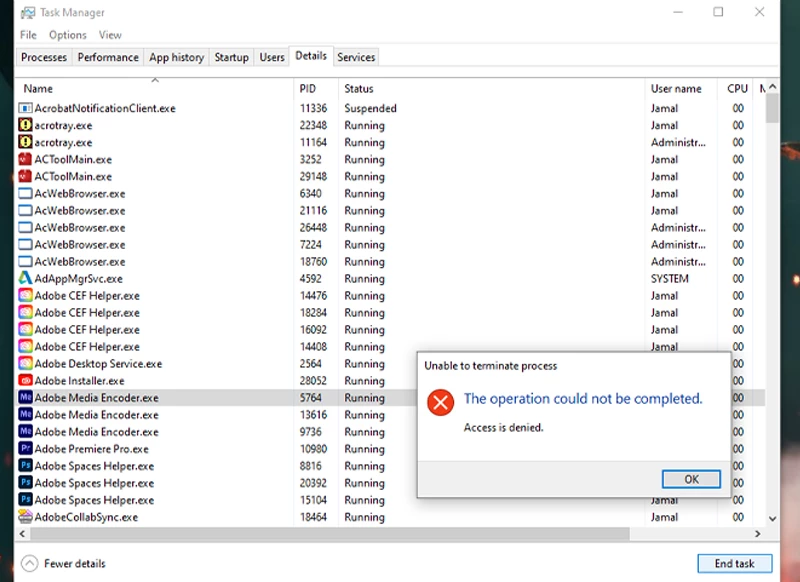Click the vertical scrollbar down arrow
Image resolution: width=800 pixels, height=582 pixels.
[x=772, y=519]
